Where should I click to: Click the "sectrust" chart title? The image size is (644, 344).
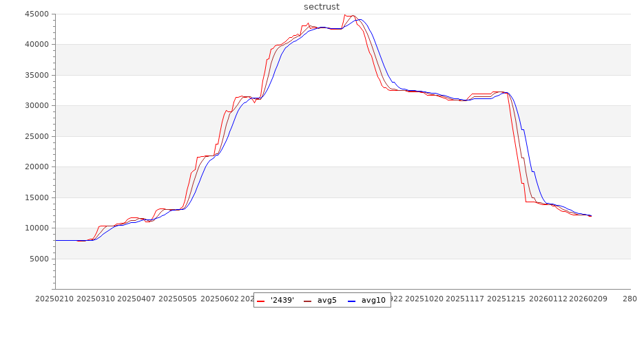click(x=322, y=7)
